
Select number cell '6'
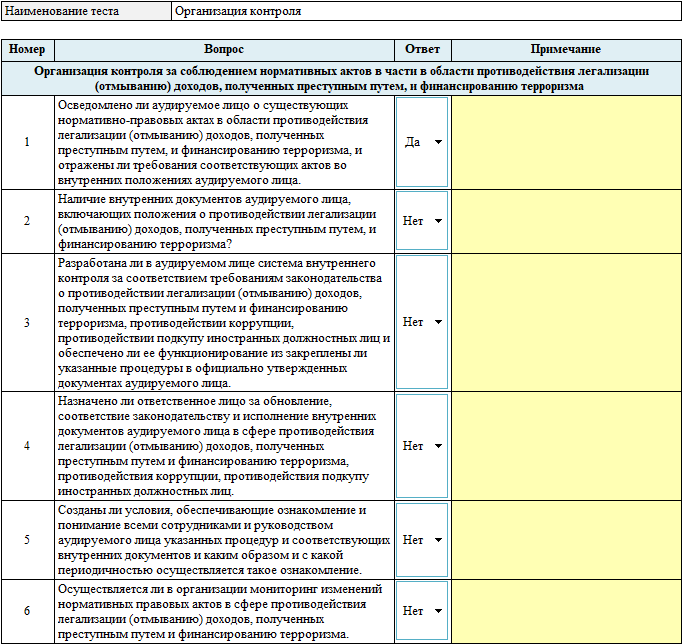pos(27,611)
